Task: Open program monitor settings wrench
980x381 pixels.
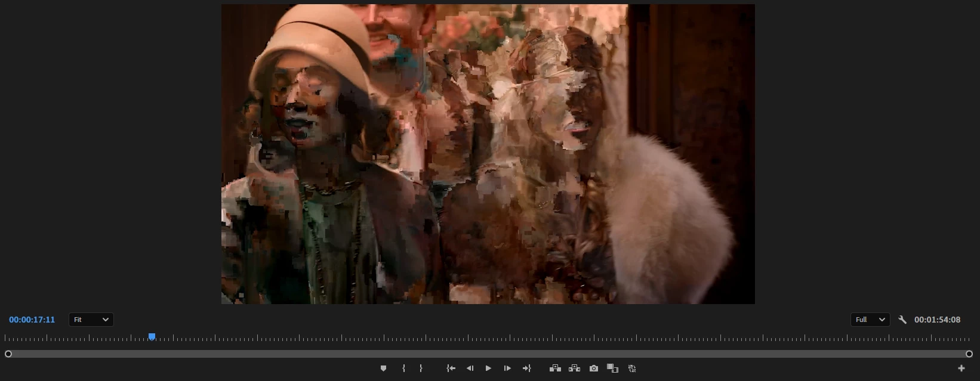Action: (x=902, y=320)
